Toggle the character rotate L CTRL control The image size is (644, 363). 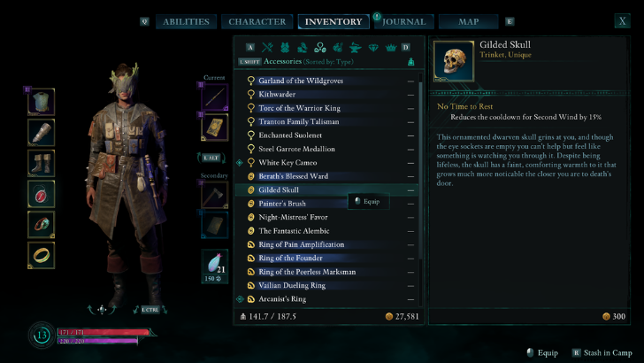point(149,310)
